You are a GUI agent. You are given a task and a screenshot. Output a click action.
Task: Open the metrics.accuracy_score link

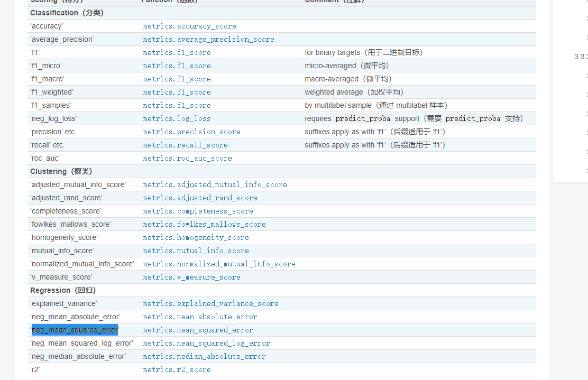pyautogui.click(x=189, y=26)
